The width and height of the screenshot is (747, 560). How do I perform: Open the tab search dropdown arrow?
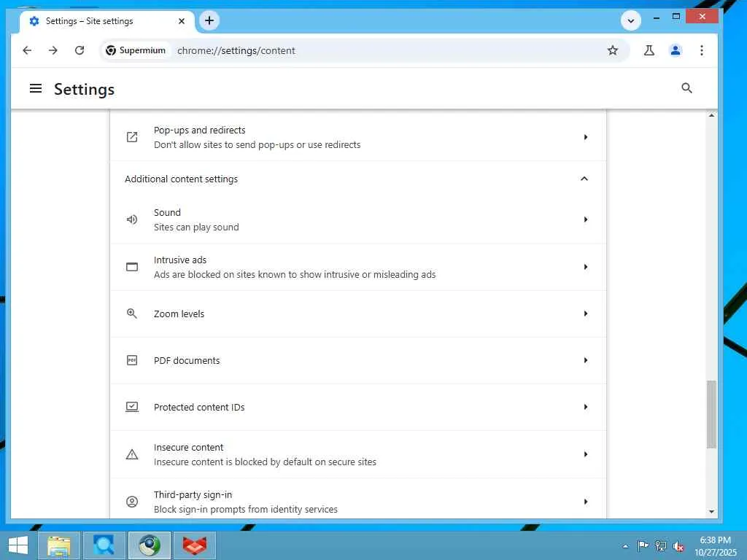click(x=631, y=21)
